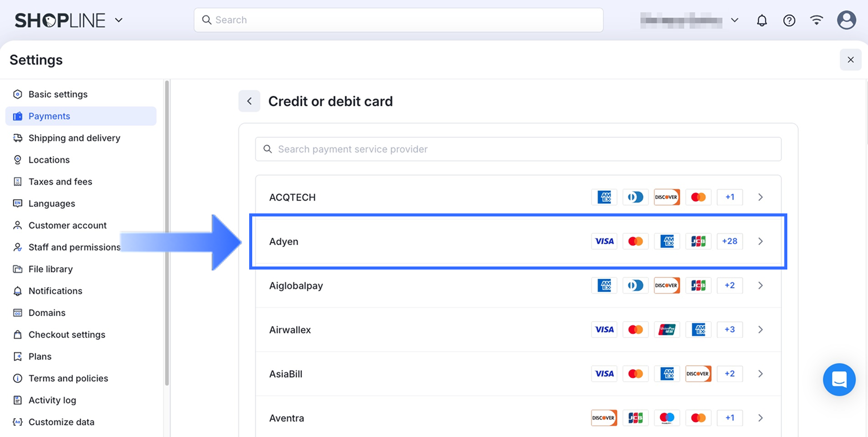Click the Wi-Fi status icon
This screenshot has width=868, height=437.
tap(816, 20)
